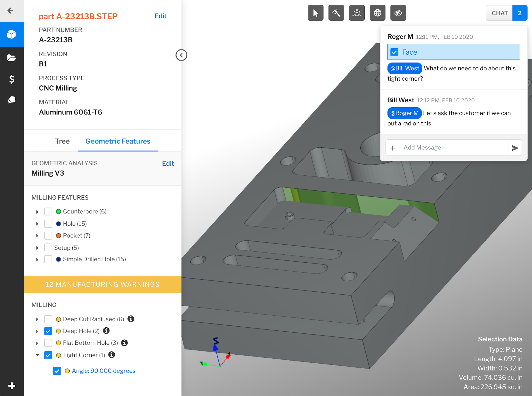Activate the caliper measurement tool
Image resolution: width=532 pixels, height=396 pixels.
coord(336,13)
